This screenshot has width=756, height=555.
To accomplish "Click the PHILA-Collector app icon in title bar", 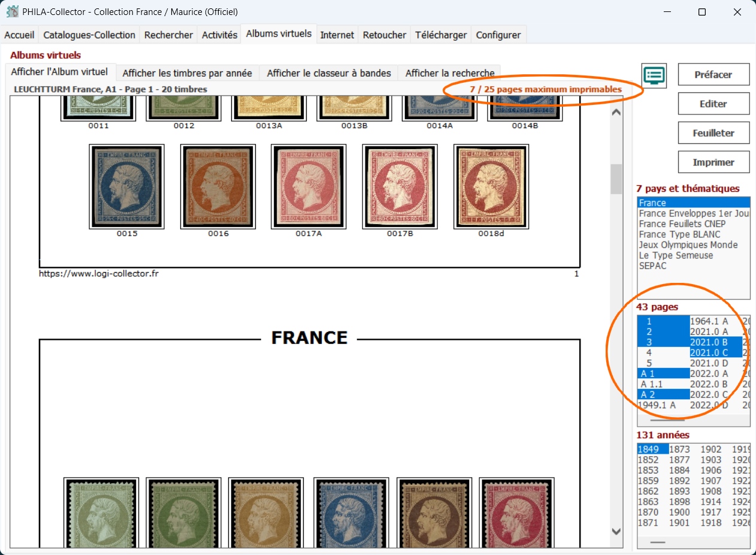I will [x=12, y=12].
